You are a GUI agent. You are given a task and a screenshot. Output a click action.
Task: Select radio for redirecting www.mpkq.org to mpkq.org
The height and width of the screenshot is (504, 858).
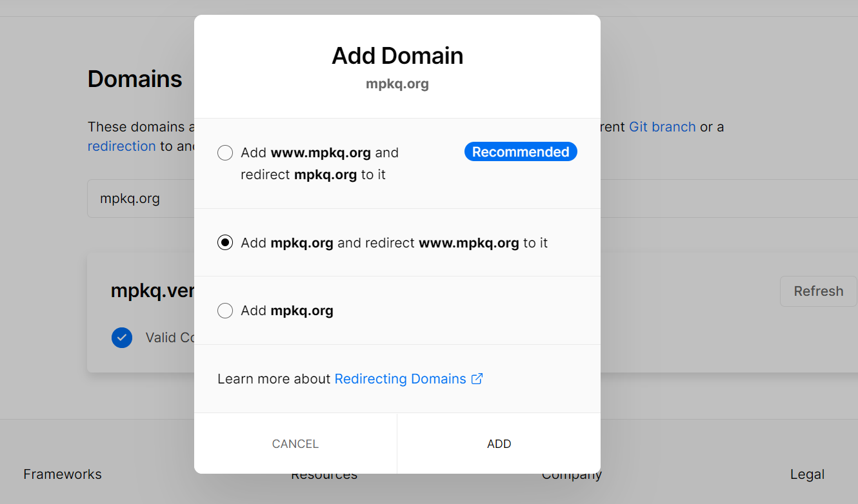pyautogui.click(x=225, y=243)
